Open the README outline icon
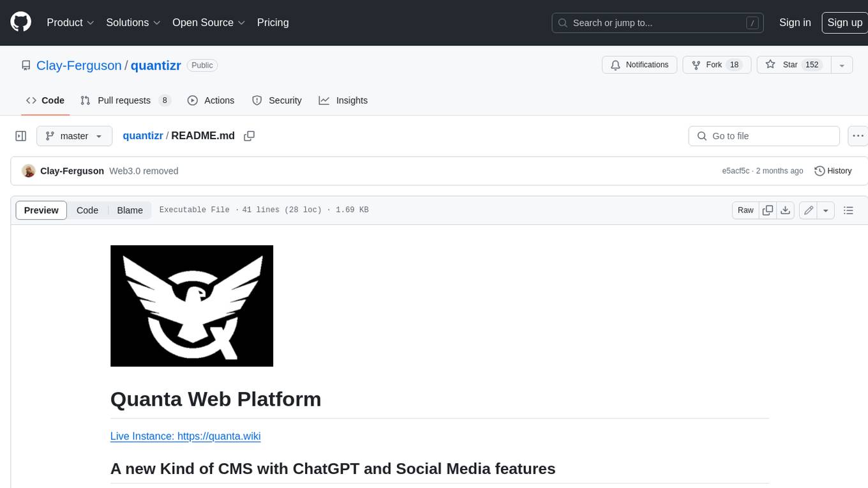 848,210
